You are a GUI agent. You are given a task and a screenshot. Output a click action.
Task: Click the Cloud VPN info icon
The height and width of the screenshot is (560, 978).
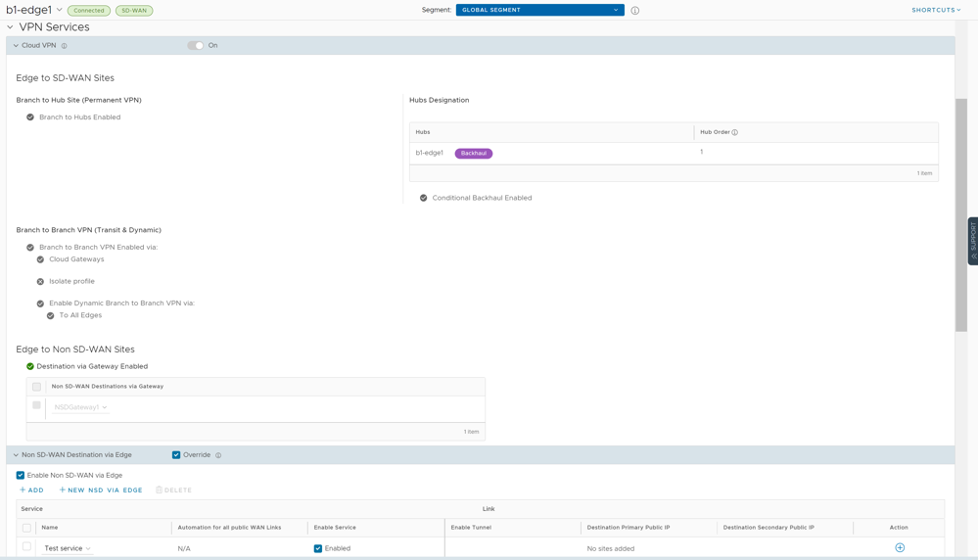pyautogui.click(x=65, y=46)
